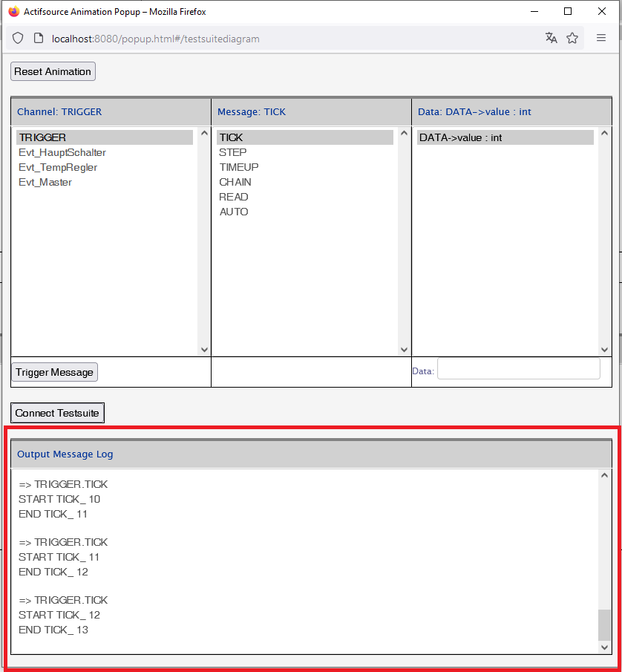
Task: Pick TIMEUP from message list
Action: click(x=239, y=167)
